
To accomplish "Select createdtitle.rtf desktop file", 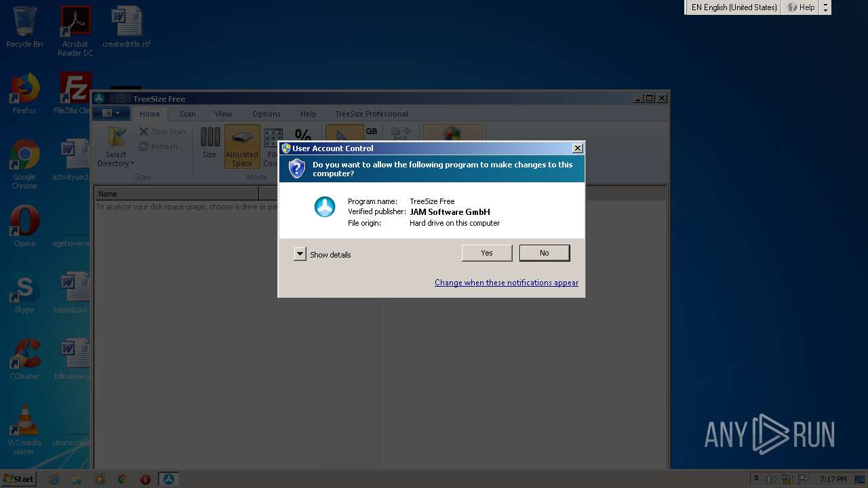I will click(x=127, y=27).
